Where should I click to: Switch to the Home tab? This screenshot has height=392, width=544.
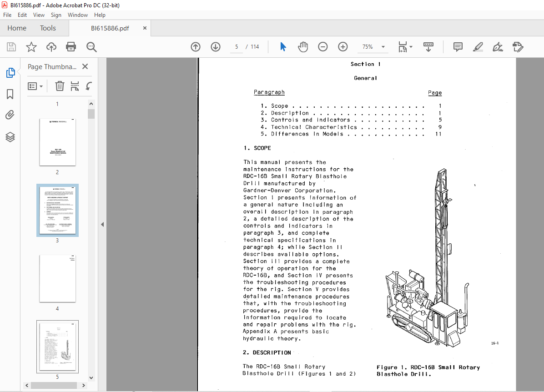tap(17, 28)
